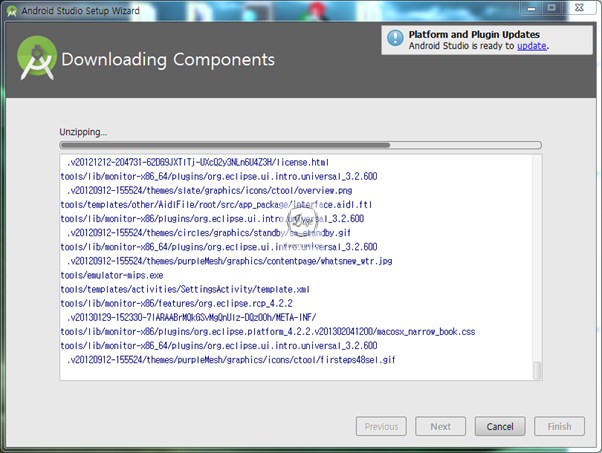Click the log line ending 'license.html'
The image size is (602, 453).
198,162
